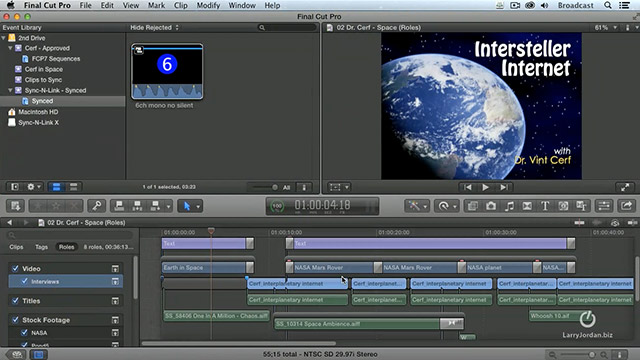Open the edit options dropdown arrow
Screen dimensions: 640x360
point(168,207)
